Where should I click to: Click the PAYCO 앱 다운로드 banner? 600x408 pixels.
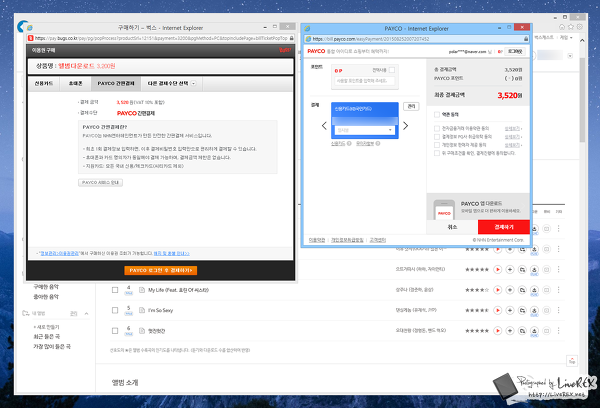coord(478,207)
